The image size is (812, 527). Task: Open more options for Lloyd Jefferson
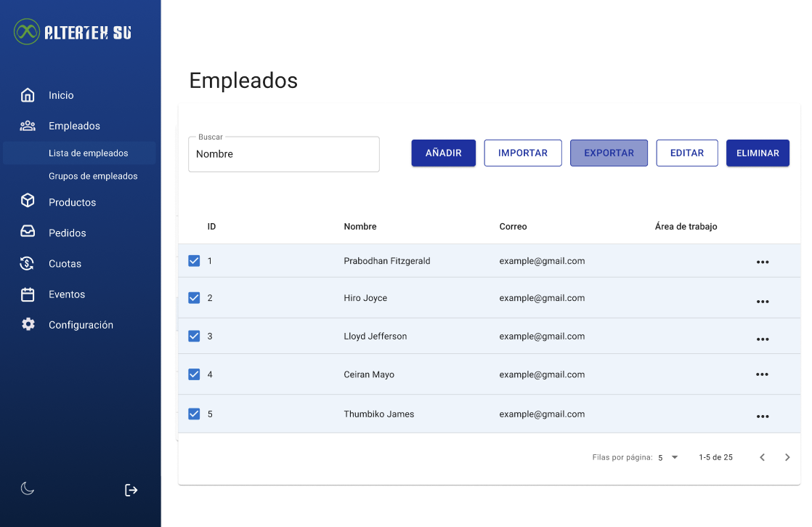[x=763, y=339]
